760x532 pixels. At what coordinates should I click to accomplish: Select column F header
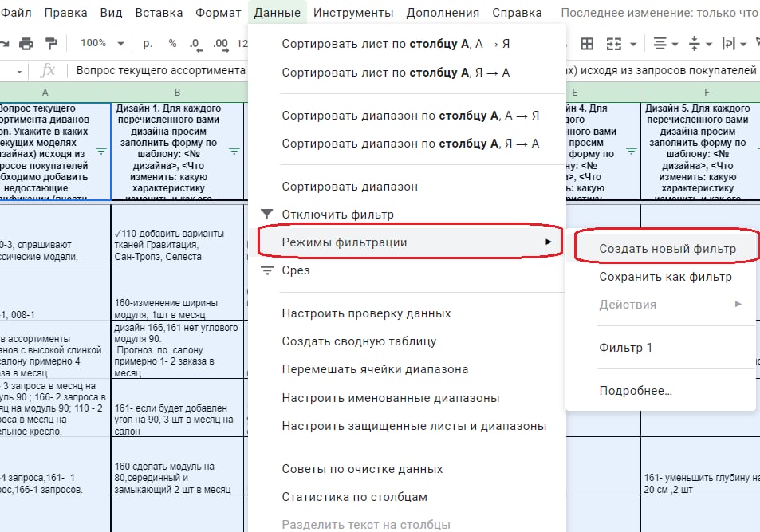(x=707, y=93)
